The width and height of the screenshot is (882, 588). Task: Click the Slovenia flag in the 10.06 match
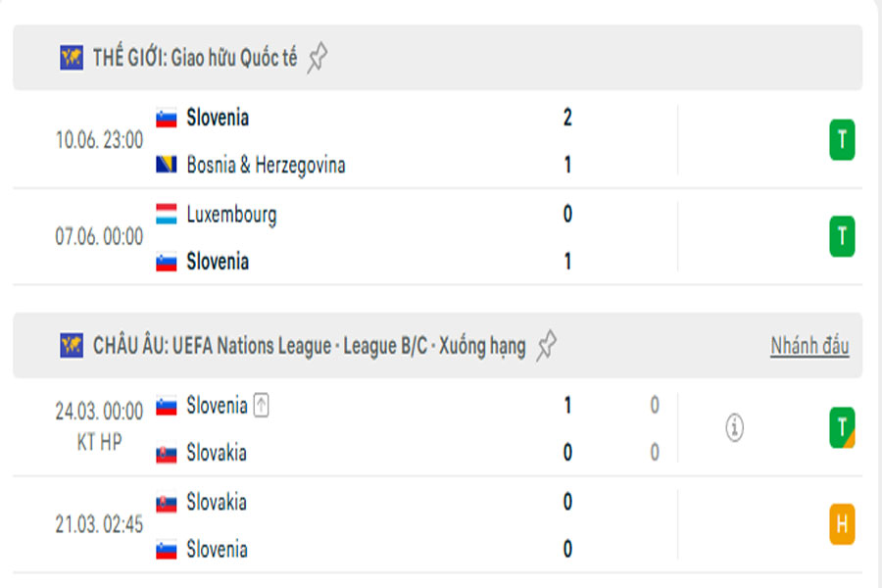[x=167, y=118]
